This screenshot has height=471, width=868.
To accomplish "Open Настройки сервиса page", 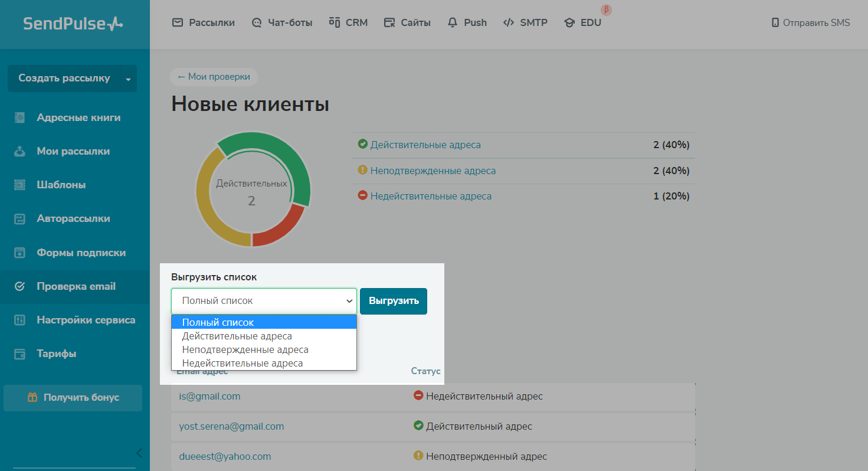I will click(x=86, y=320).
